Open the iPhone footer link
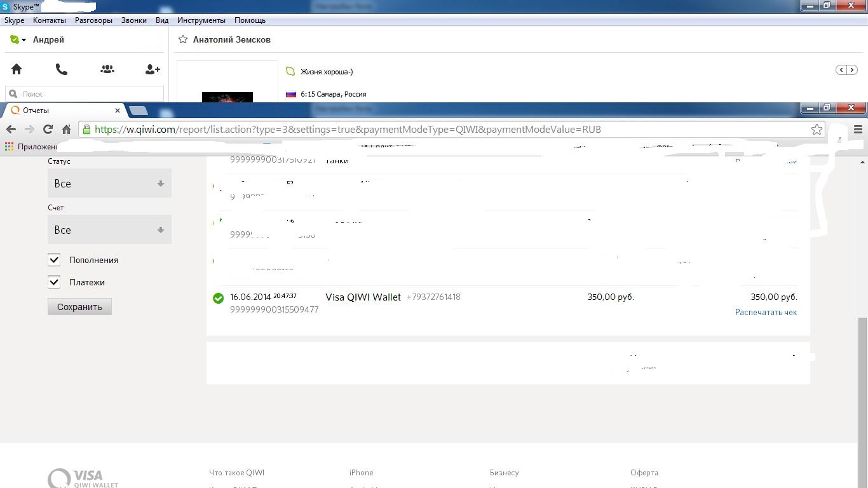The width and height of the screenshot is (868, 488). point(361,472)
